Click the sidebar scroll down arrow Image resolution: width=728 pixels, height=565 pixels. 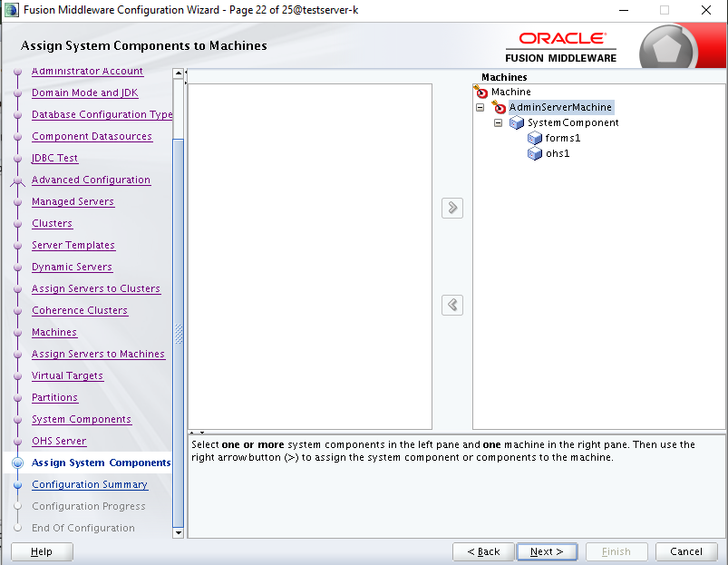(179, 533)
